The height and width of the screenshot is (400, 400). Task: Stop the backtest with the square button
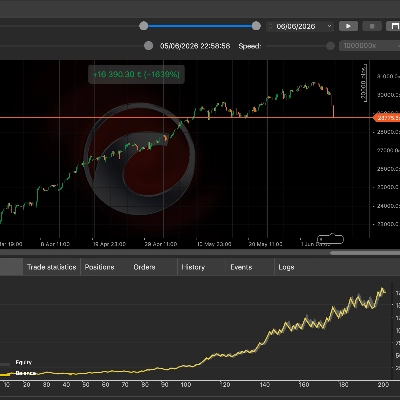coord(372,26)
